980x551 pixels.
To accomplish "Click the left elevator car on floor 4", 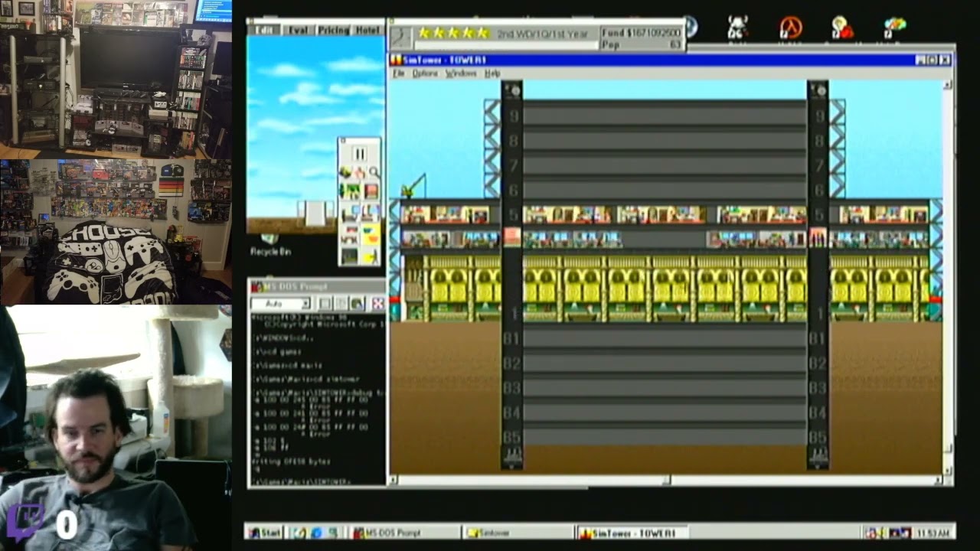I will point(512,236).
